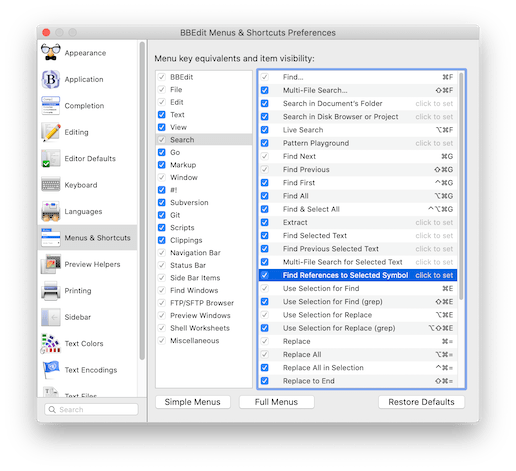Open the Appearance preferences icon
The image size is (516, 471).
[51, 52]
